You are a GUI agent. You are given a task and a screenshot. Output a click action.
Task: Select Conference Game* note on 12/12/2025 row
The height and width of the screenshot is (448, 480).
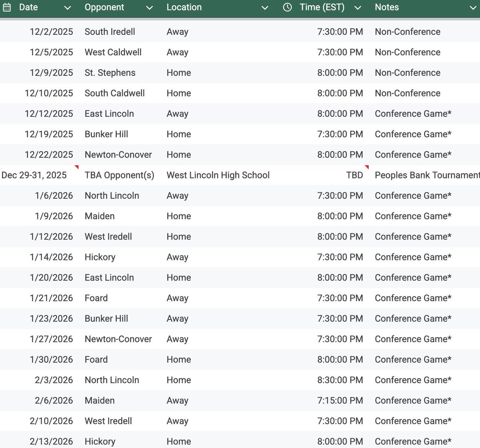click(x=413, y=114)
